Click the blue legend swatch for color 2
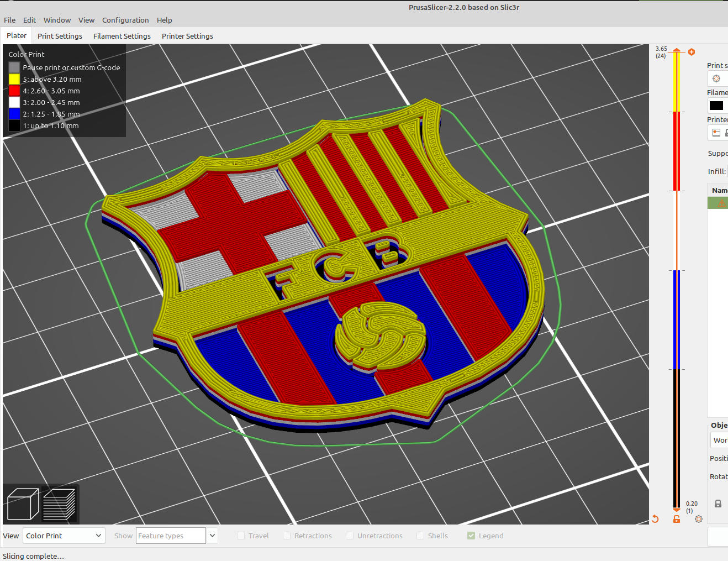The width and height of the screenshot is (728, 561). 14,114
